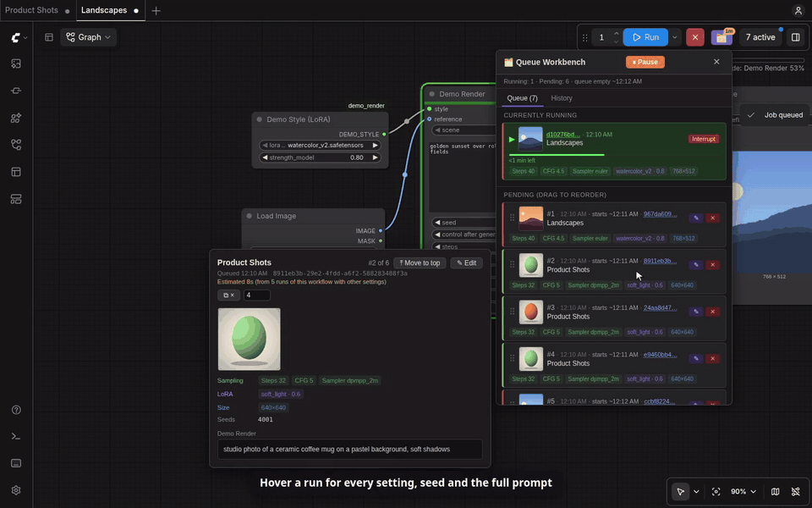Cancel current run with red X toolbar button
The image size is (812, 508).
[x=695, y=37]
